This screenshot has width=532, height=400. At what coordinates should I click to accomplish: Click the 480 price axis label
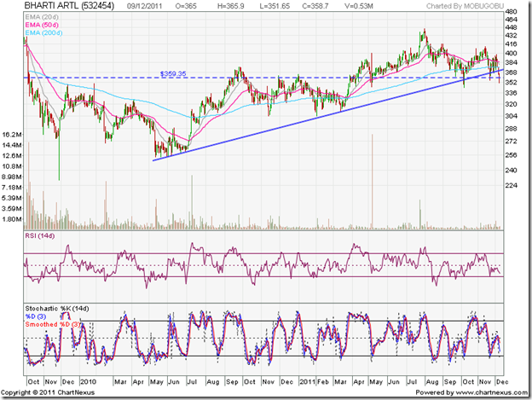click(x=511, y=12)
